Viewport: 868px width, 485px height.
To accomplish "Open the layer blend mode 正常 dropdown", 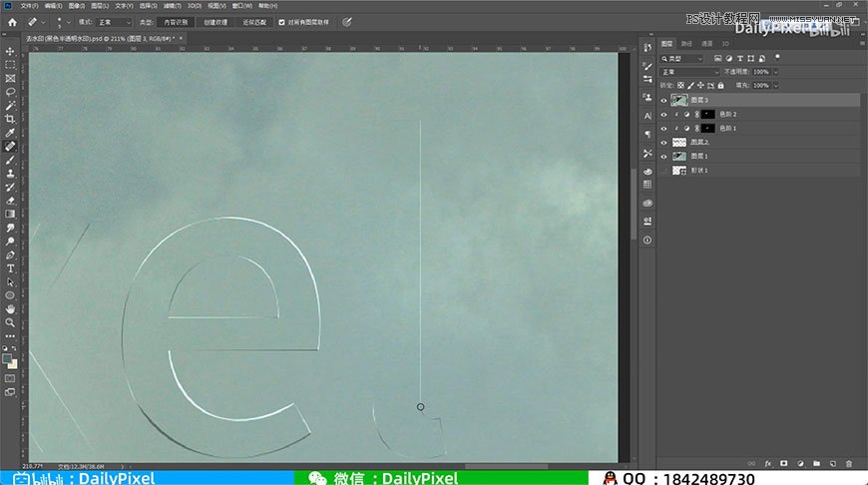I will (x=689, y=72).
